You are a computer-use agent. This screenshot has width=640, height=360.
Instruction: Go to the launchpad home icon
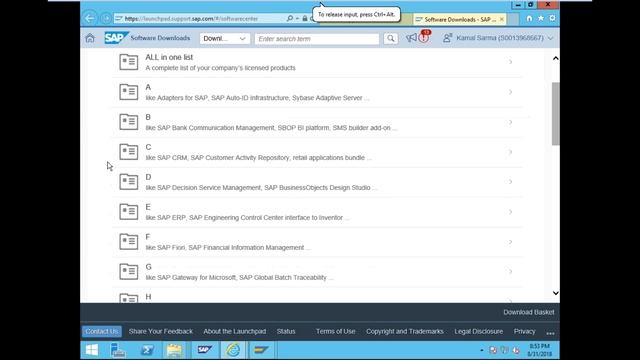[90, 38]
